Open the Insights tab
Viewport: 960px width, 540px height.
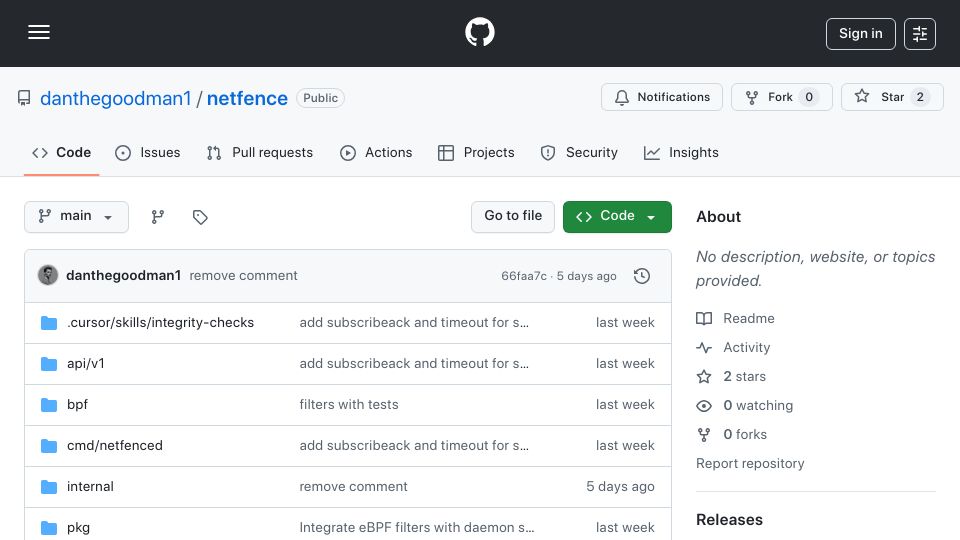(681, 152)
